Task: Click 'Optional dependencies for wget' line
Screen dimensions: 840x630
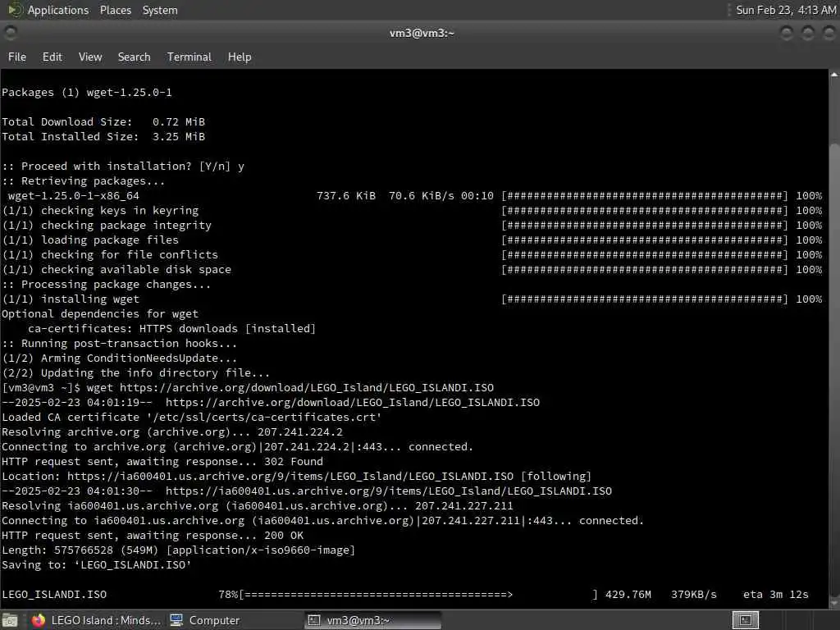Action: click(x=100, y=314)
